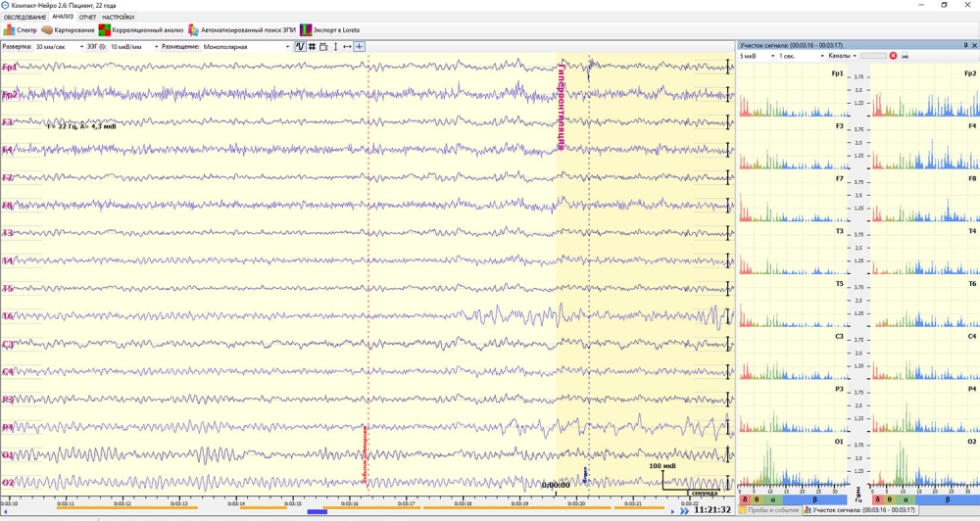Toggle the waveform display mode button
The image size is (980, 521).
coord(300,46)
